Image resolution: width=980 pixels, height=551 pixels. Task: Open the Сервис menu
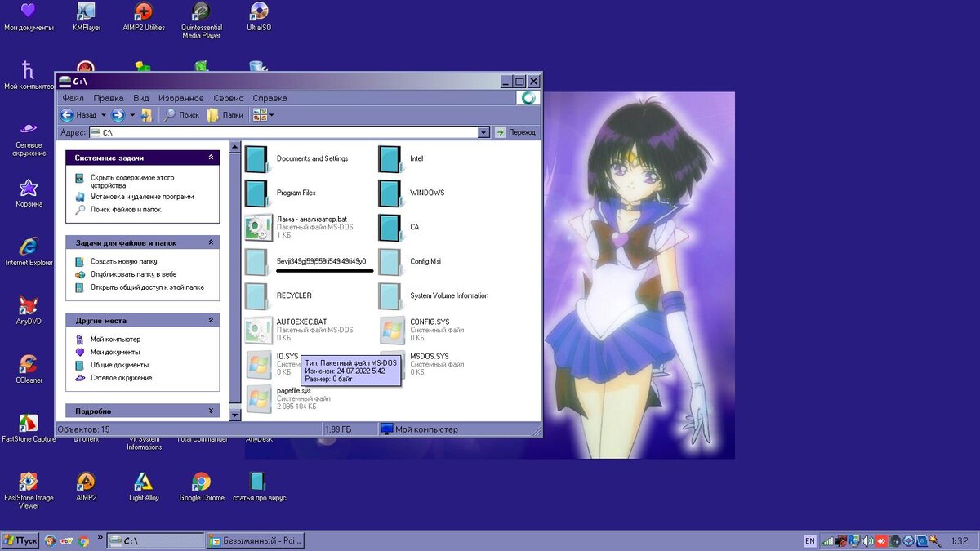tap(229, 98)
